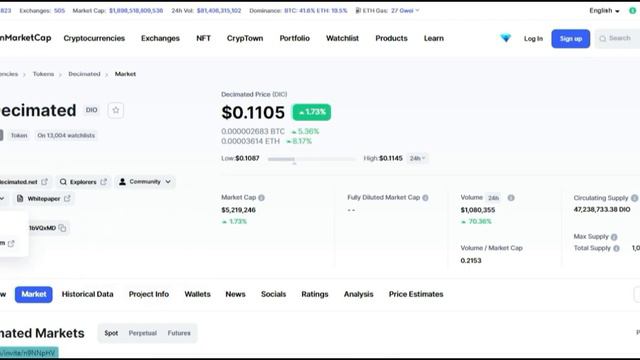640x360 pixels.
Task: Click the contract address 1bVQxMD
Action: 42,228
